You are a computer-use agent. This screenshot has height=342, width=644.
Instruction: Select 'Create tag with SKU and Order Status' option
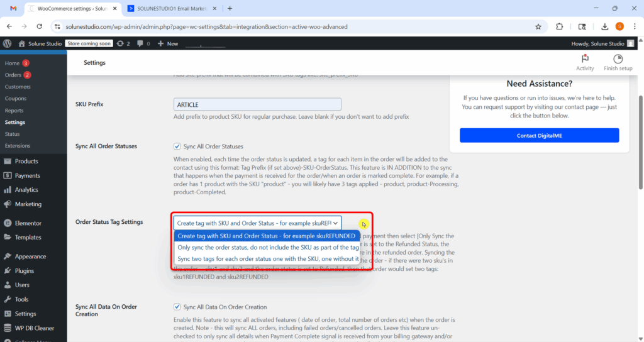pos(267,236)
